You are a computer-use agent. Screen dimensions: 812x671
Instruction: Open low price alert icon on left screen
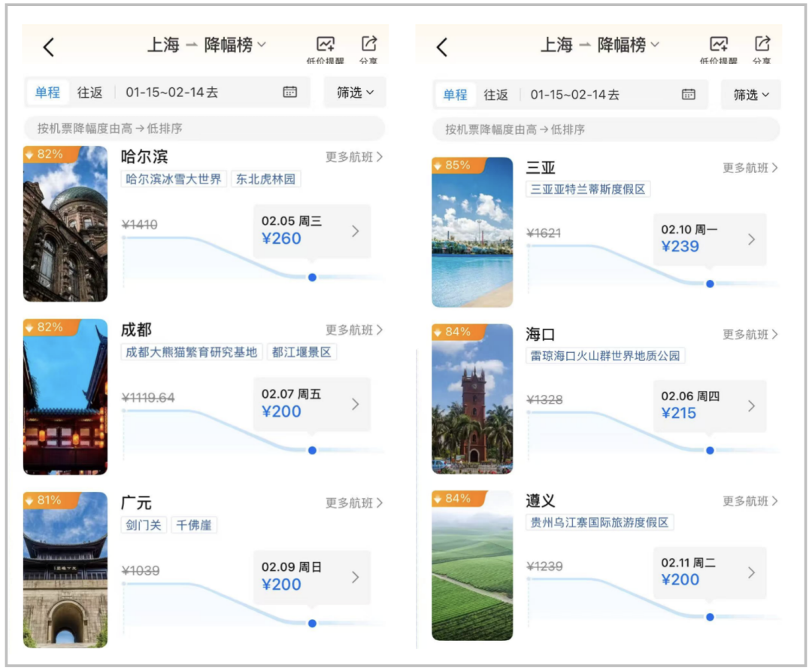(326, 49)
